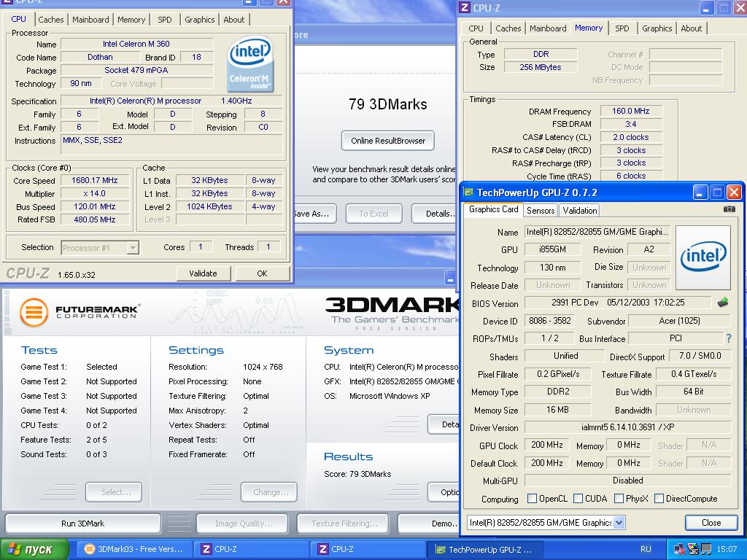Click the Validate button in CPU-Z
Image resolution: width=747 pixels, height=560 pixels.
point(203,273)
